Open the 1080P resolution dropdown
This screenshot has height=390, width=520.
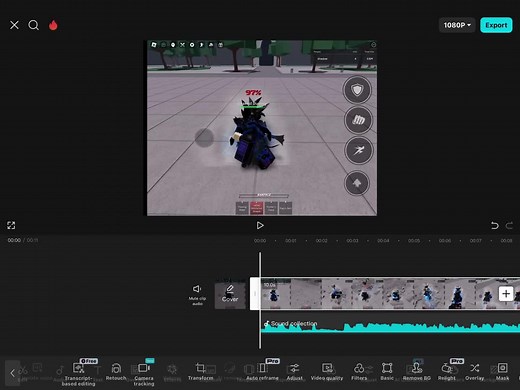tap(457, 25)
